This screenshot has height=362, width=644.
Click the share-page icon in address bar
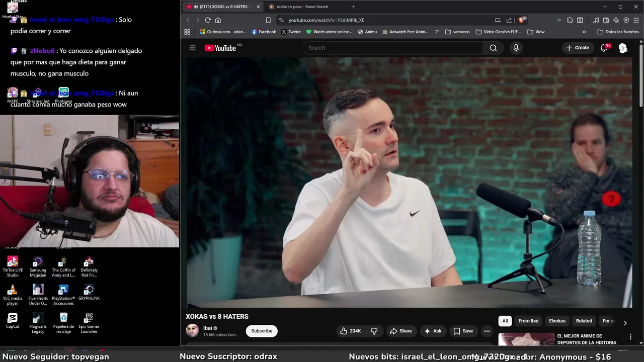tap(509, 20)
